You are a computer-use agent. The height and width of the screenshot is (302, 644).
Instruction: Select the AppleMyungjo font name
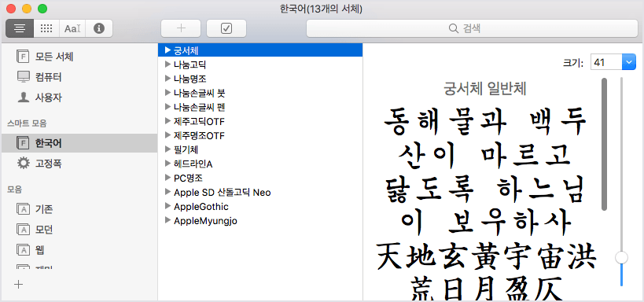point(205,221)
